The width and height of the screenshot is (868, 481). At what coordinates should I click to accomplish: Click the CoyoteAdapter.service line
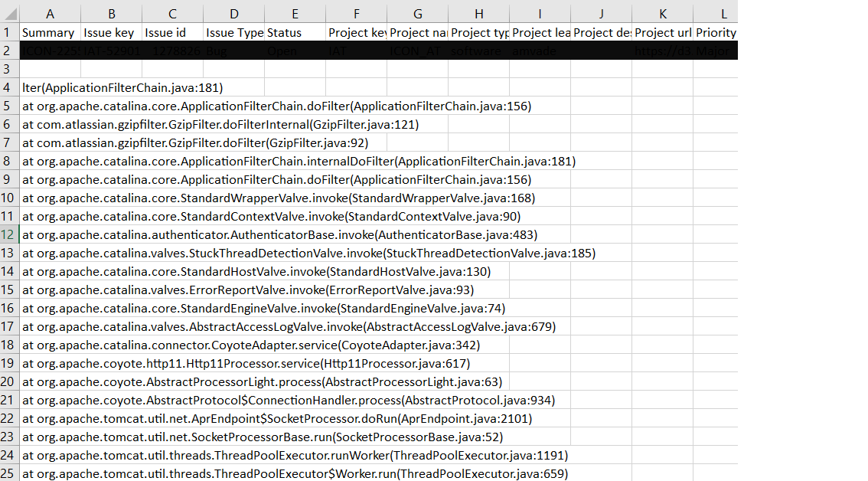(251, 345)
